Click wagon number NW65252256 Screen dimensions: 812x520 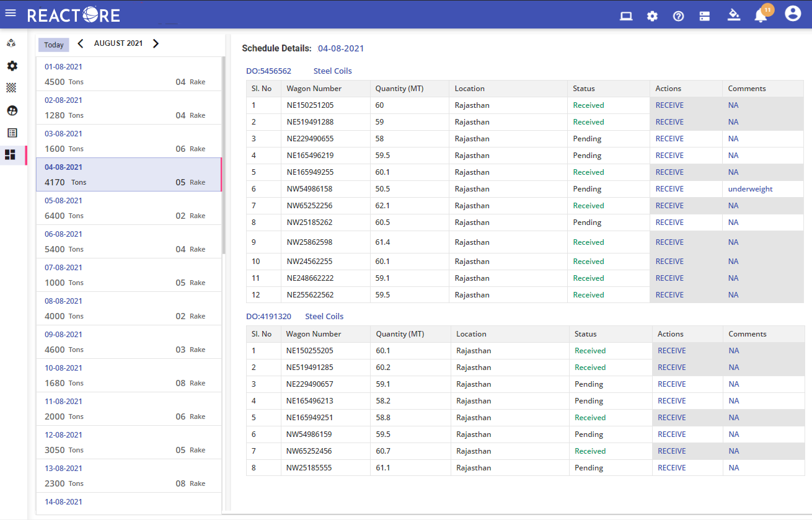click(x=309, y=206)
